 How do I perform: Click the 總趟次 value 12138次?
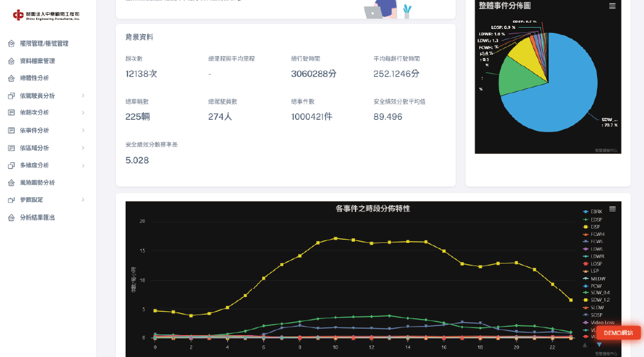click(141, 74)
